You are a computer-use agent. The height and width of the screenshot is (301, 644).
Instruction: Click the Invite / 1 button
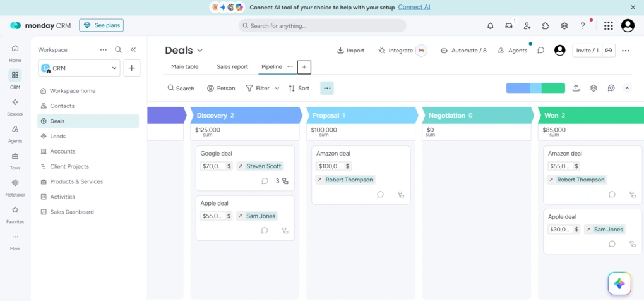587,50
